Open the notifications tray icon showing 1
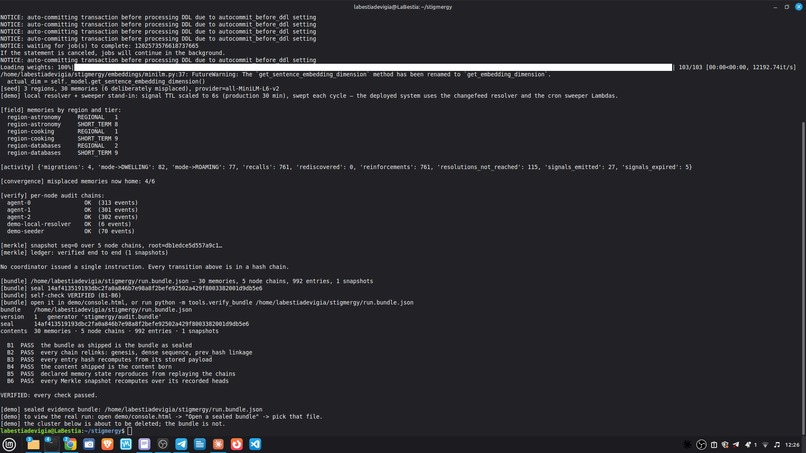 tap(750, 445)
